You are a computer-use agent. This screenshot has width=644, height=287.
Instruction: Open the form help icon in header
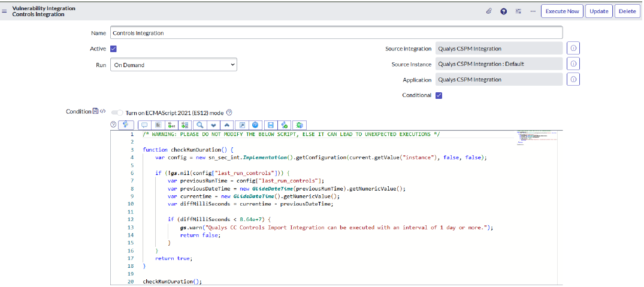point(504,11)
